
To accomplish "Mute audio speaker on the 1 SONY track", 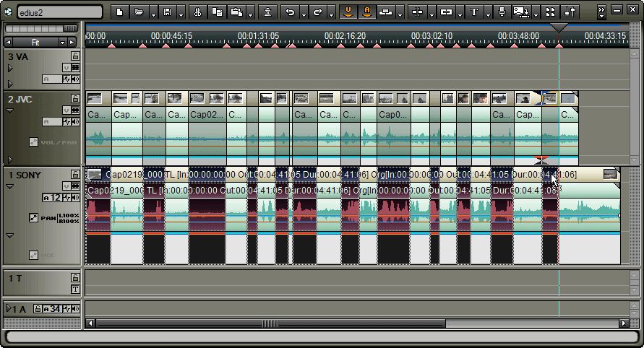I will (76, 197).
